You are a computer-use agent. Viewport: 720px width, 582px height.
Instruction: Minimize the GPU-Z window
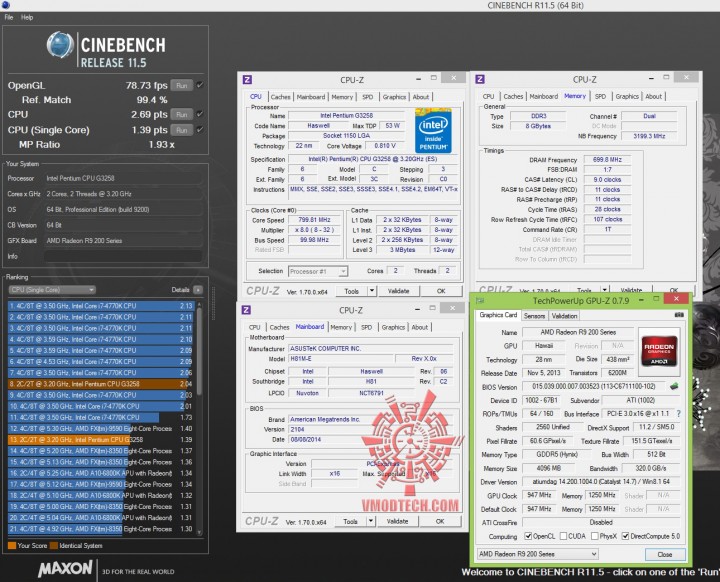(641, 299)
